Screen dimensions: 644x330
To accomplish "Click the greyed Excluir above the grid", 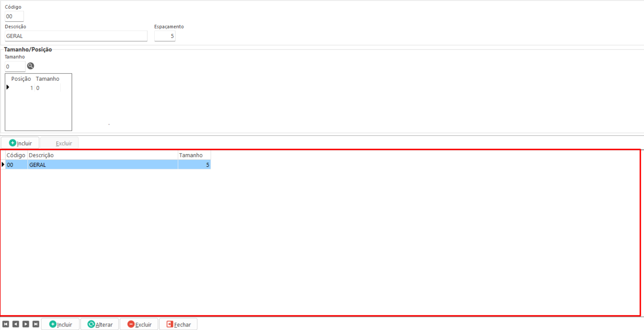I will pyautogui.click(x=59, y=143).
